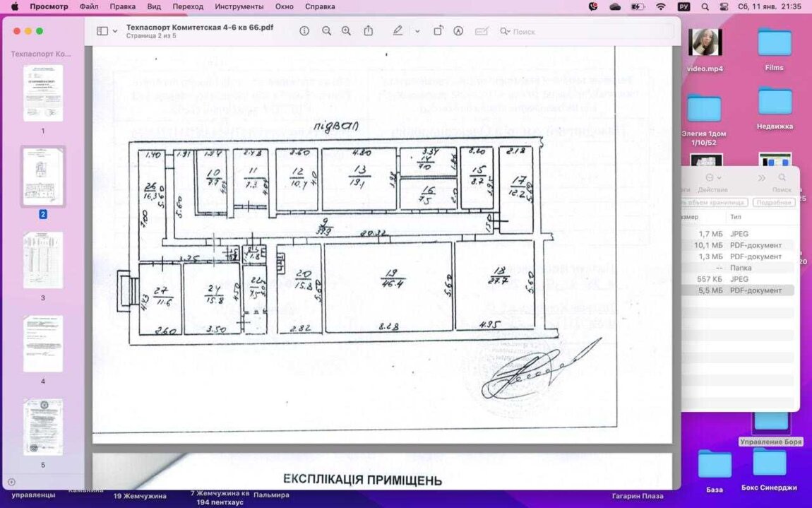Screen dimensions: 812x508
Task: Toggle the sidebar view button
Action: pos(102,31)
